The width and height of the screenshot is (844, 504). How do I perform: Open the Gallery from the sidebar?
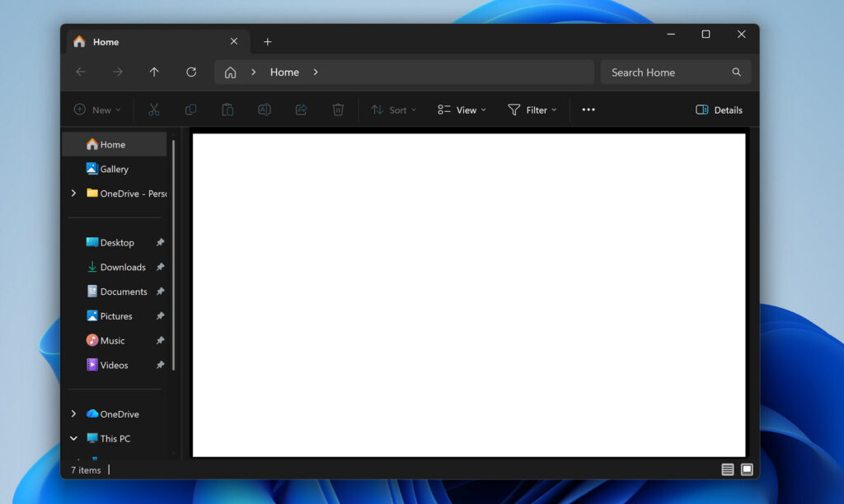pos(113,169)
